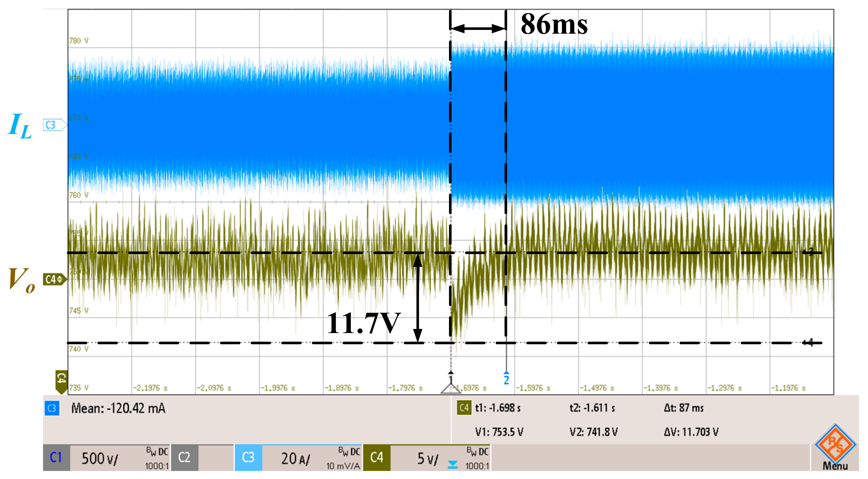Image resolution: width=868 pixels, height=479 pixels.
Task: Click the ΔV: 11.703 V cursor result
Action: (x=691, y=432)
